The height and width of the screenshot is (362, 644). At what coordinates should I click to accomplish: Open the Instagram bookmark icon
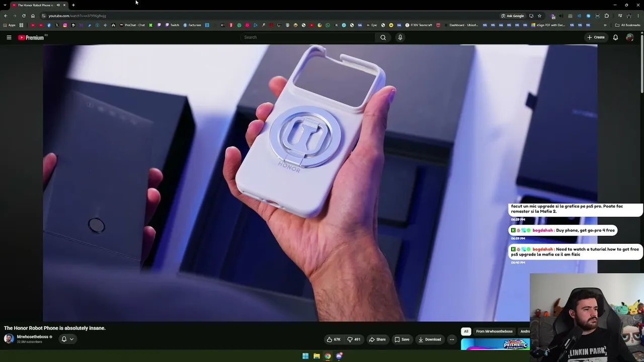(x=65, y=25)
